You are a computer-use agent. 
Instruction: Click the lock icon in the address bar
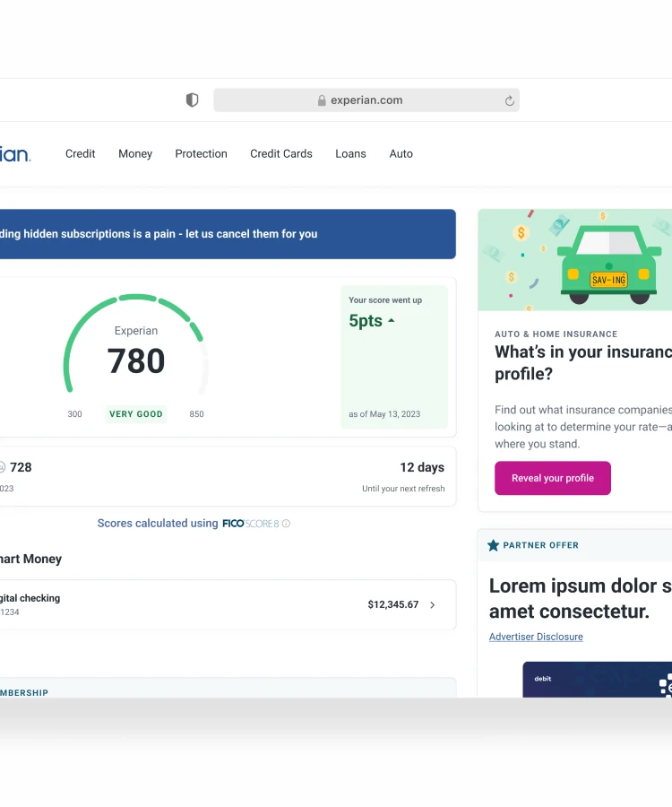pyautogui.click(x=322, y=100)
